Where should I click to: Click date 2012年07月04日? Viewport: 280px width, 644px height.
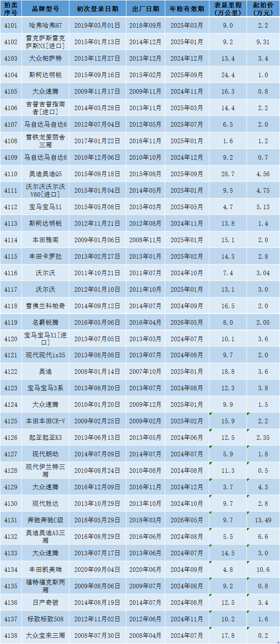pyautogui.click(x=97, y=125)
